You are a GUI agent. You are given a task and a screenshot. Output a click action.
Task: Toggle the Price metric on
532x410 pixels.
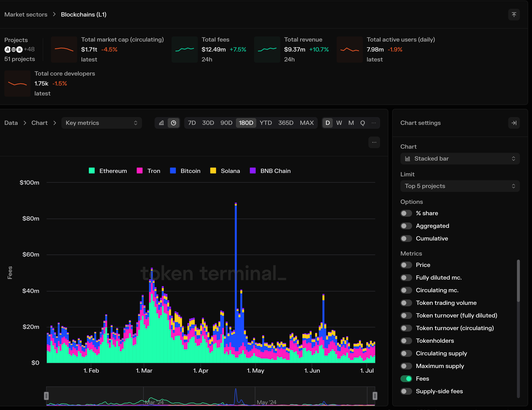(406, 265)
